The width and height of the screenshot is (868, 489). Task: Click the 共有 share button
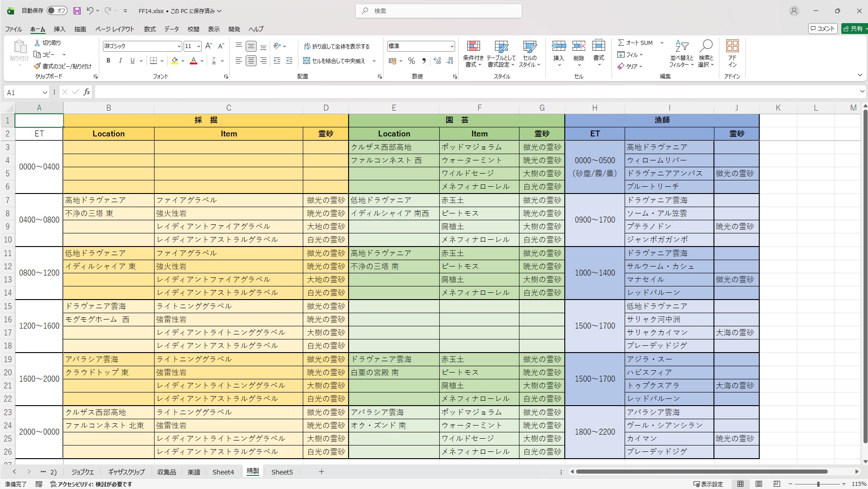(854, 29)
